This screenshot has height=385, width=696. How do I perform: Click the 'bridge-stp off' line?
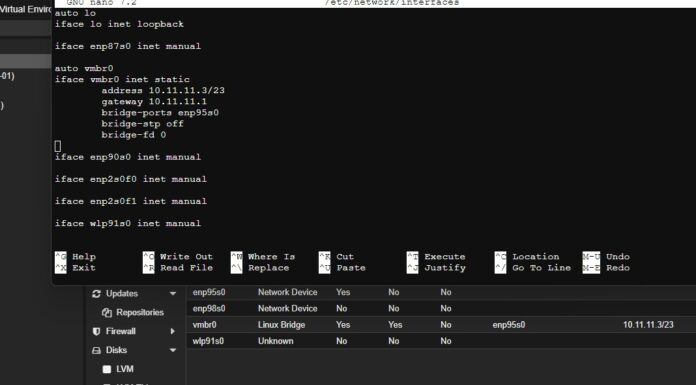pyautogui.click(x=142, y=124)
